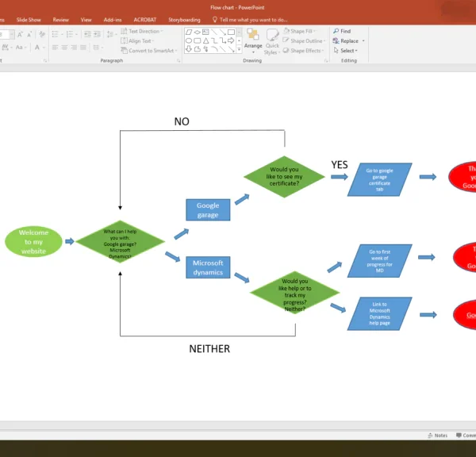
Task: Open the Shape Fill menu
Action: (300, 31)
